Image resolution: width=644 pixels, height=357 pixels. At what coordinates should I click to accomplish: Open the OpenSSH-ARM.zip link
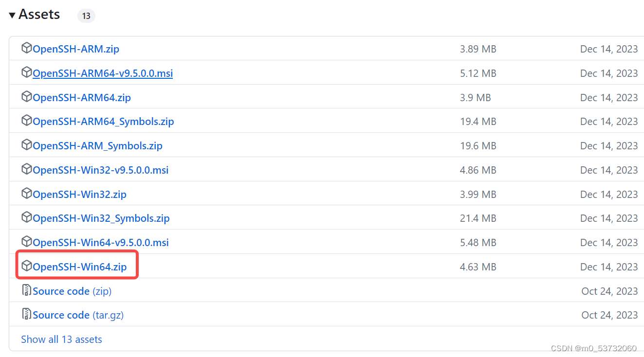[76, 49]
